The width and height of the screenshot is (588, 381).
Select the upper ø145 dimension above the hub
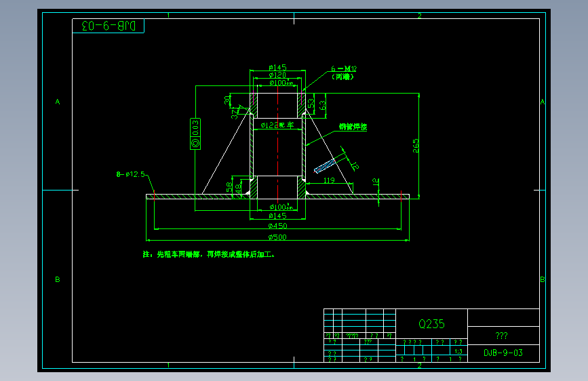tap(277, 68)
